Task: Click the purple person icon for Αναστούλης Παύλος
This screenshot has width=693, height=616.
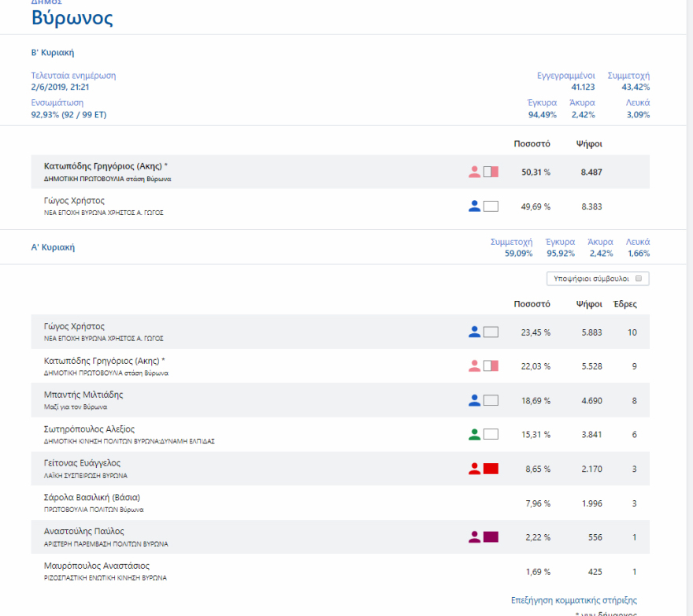Action: [474, 537]
